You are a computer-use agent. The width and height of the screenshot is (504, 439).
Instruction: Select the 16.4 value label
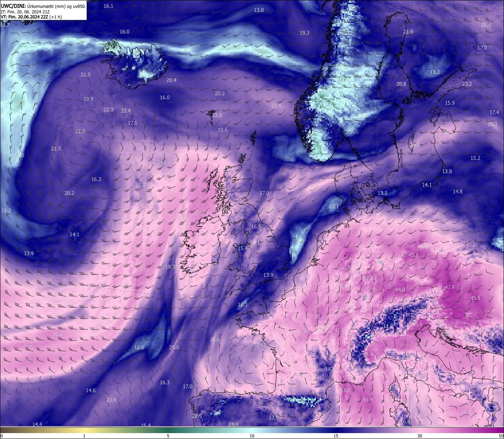pyautogui.click(x=146, y=426)
